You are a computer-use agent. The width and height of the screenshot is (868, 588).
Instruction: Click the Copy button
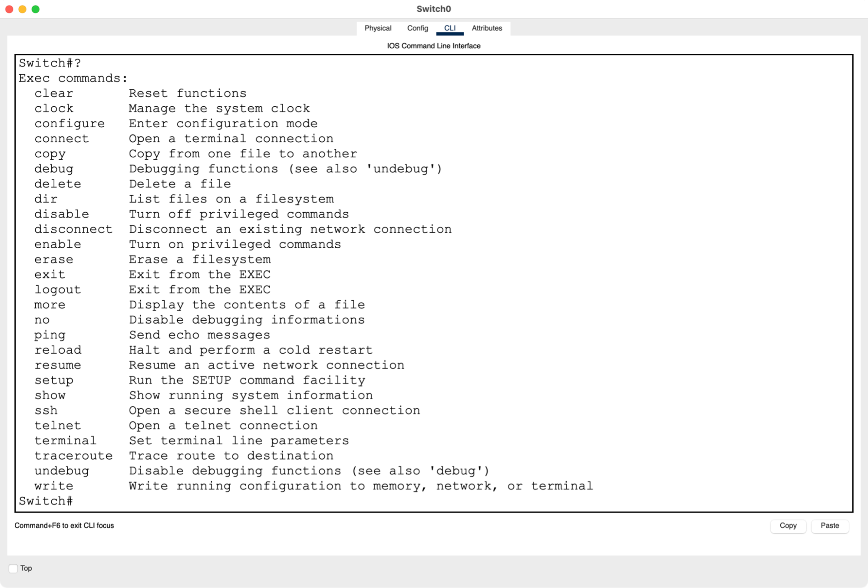point(788,526)
